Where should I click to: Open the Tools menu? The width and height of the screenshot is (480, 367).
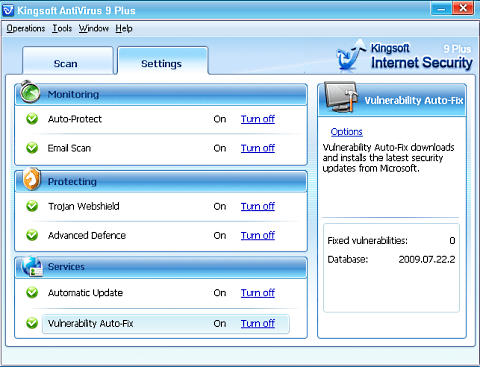tap(62, 29)
